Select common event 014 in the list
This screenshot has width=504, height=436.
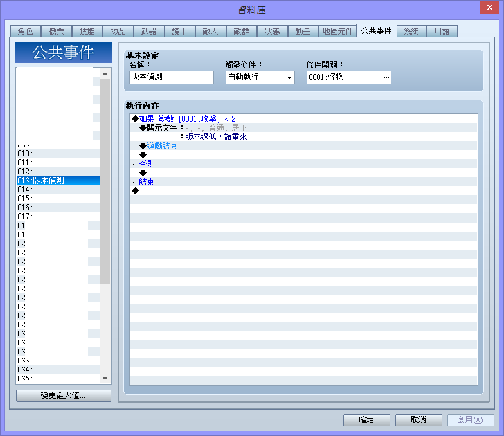tap(58, 189)
